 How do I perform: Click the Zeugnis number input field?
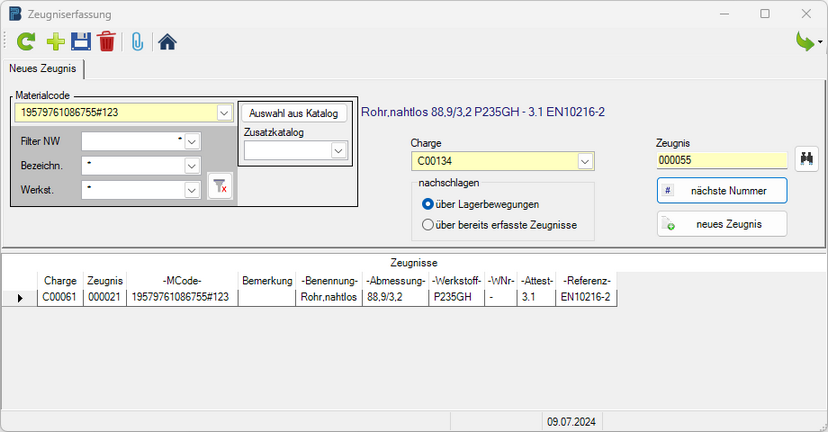point(721,159)
